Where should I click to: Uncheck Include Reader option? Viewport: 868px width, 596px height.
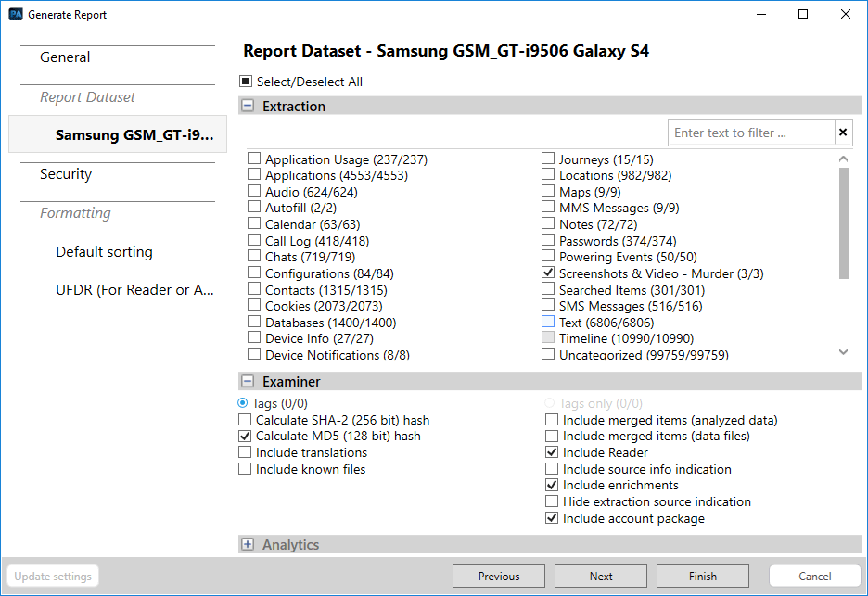pos(552,452)
